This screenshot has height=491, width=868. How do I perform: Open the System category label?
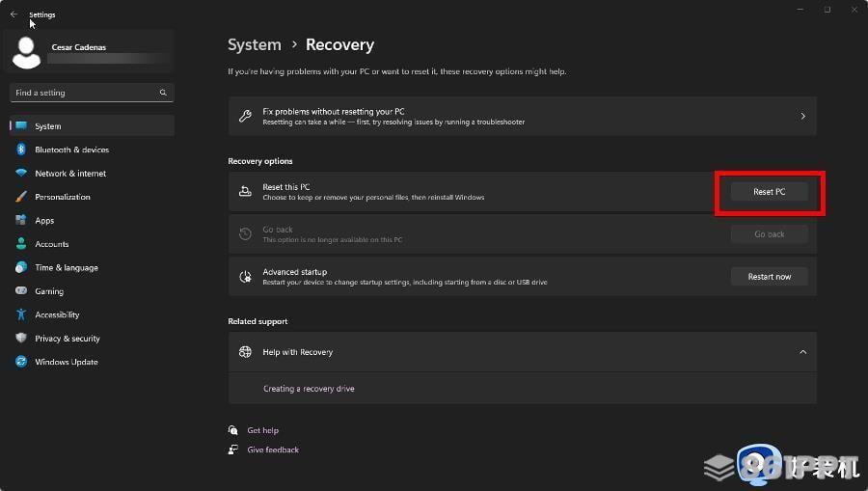coord(48,126)
